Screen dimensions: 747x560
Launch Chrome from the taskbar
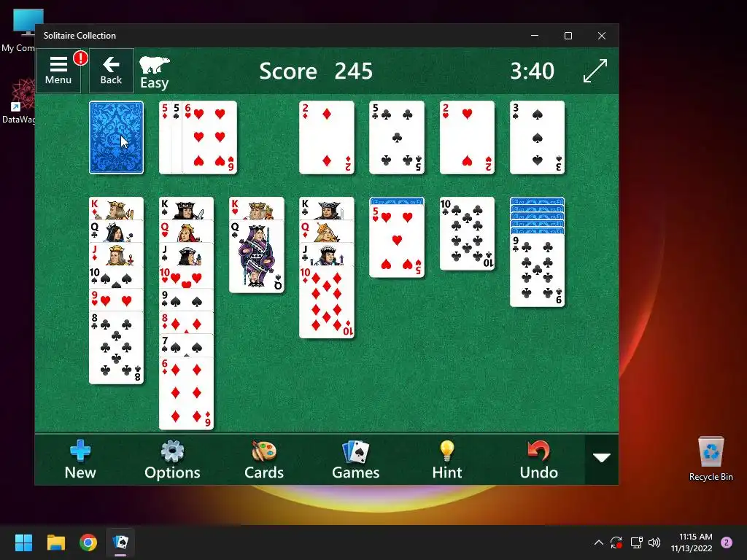[x=88, y=542]
